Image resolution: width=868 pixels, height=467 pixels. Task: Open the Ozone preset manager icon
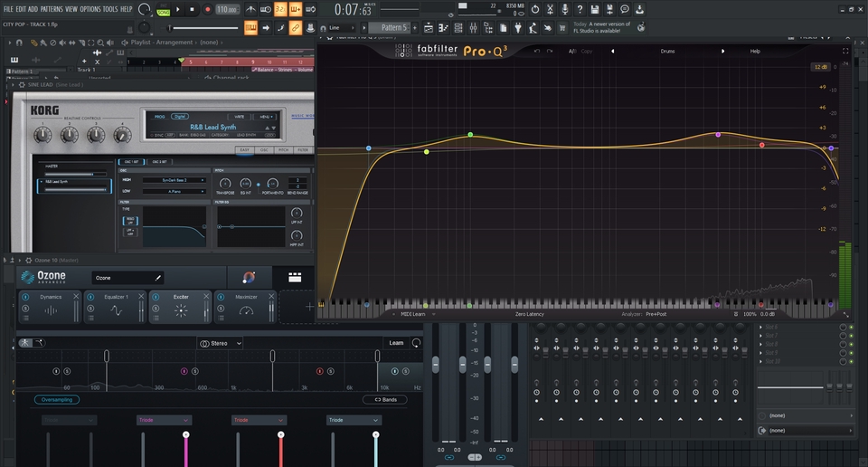295,278
